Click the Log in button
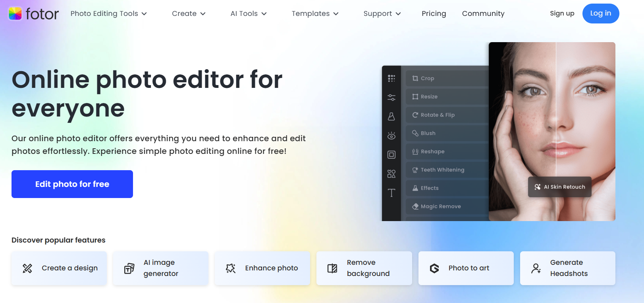This screenshot has height=303, width=644. 600,14
